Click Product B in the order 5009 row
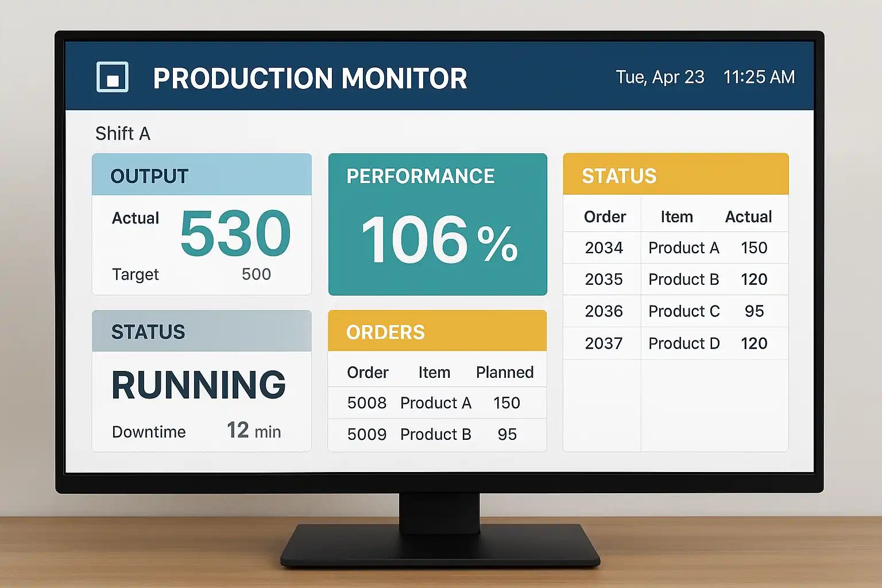 click(436, 435)
